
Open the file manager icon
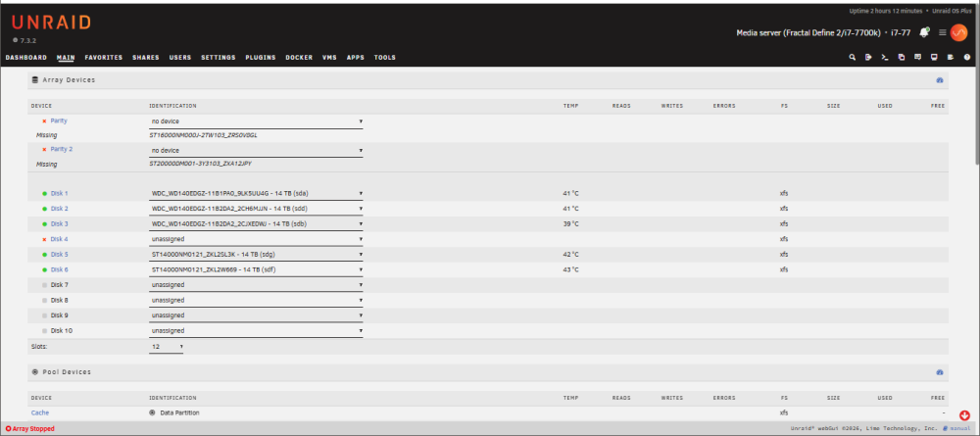click(x=902, y=58)
